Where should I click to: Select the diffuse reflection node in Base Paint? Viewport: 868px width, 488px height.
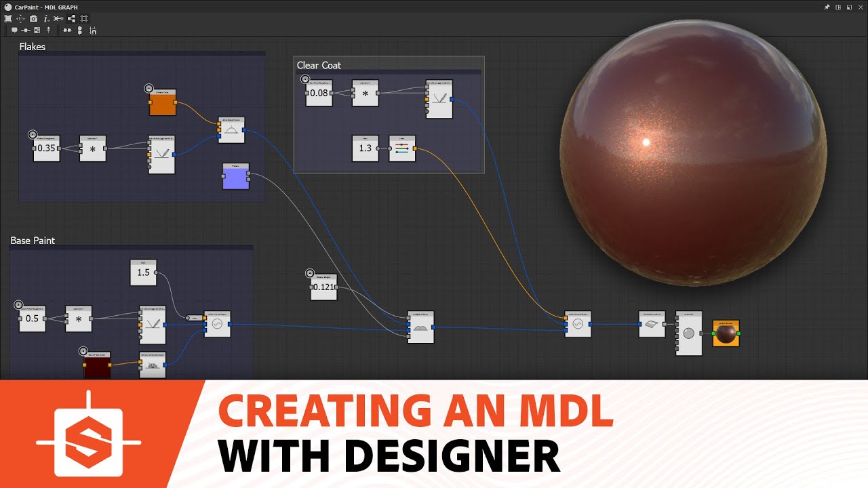(x=153, y=365)
